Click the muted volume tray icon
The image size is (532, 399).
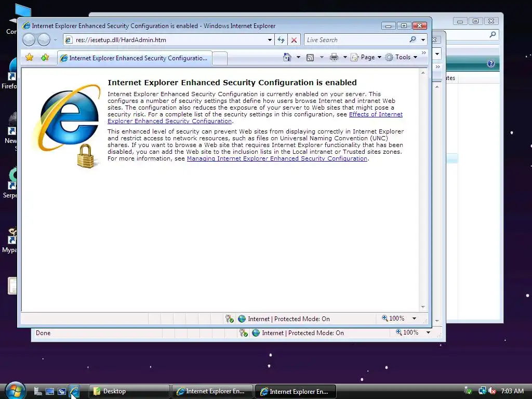click(x=492, y=391)
